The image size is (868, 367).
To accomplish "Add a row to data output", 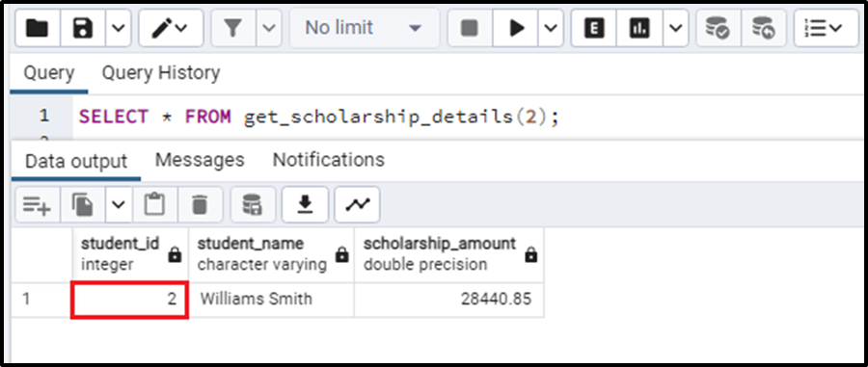I will click(x=37, y=205).
